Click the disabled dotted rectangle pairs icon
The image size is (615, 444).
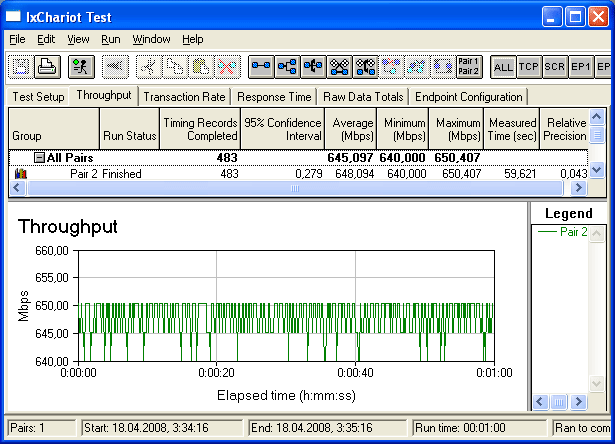[443, 67]
